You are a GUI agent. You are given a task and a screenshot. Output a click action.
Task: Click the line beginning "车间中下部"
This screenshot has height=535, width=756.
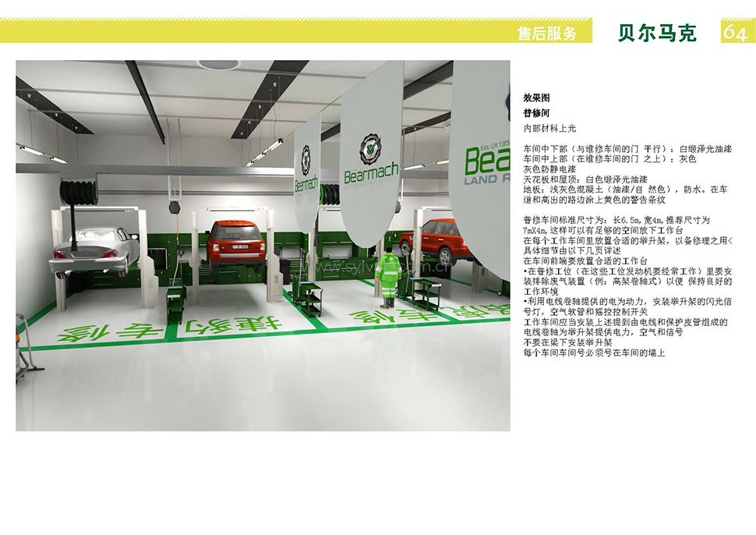click(627, 149)
